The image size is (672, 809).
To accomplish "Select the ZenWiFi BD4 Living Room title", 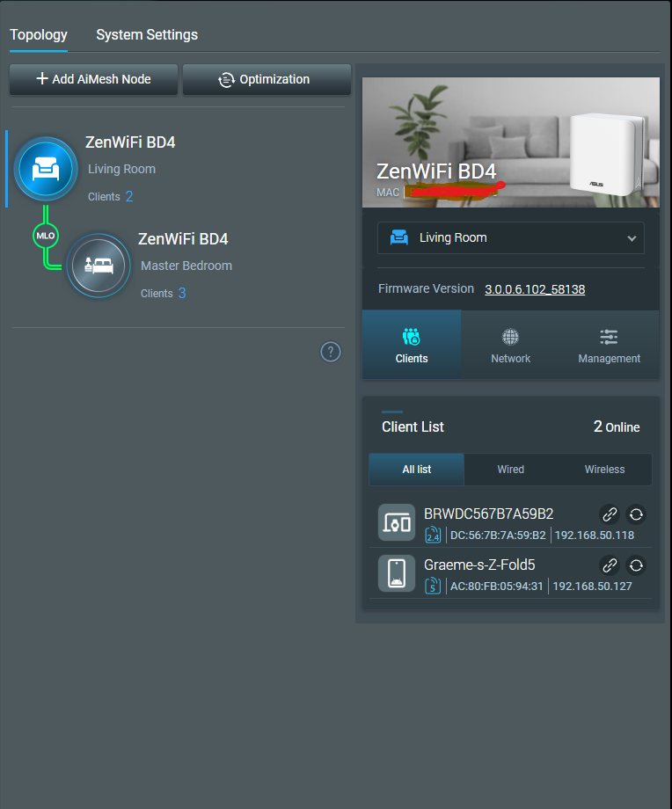I will click(x=130, y=142).
